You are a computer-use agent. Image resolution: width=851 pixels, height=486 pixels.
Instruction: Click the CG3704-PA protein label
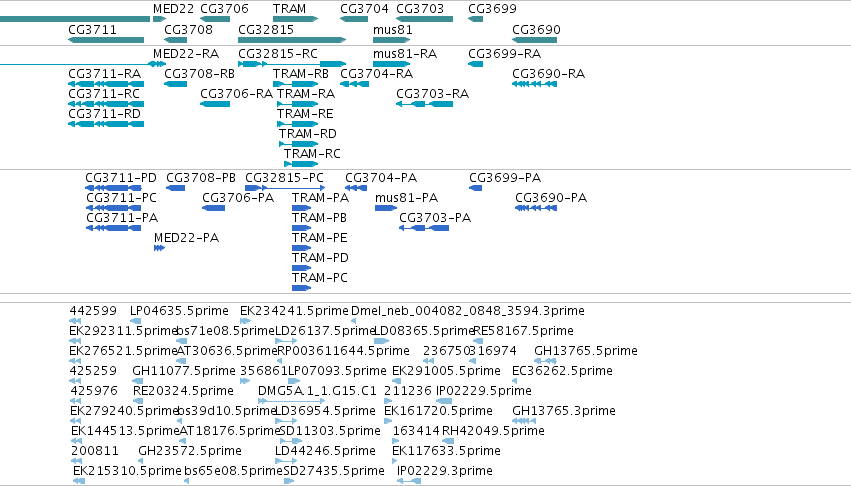click(381, 178)
